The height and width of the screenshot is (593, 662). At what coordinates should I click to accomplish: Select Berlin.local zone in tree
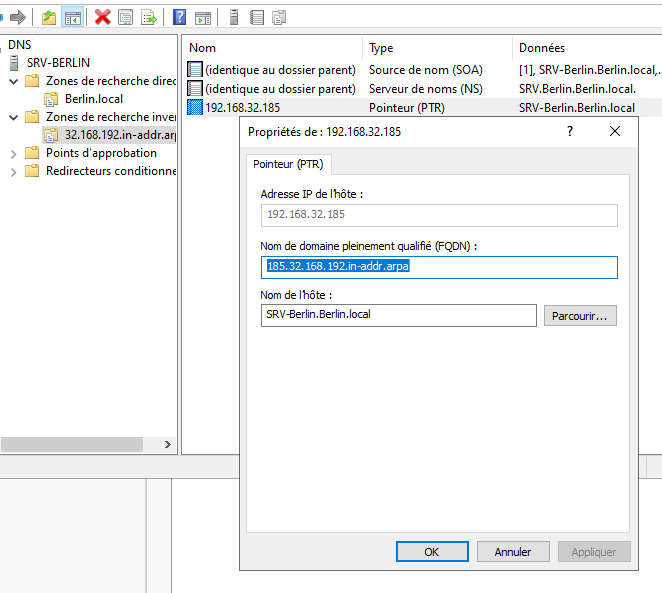[x=94, y=99]
